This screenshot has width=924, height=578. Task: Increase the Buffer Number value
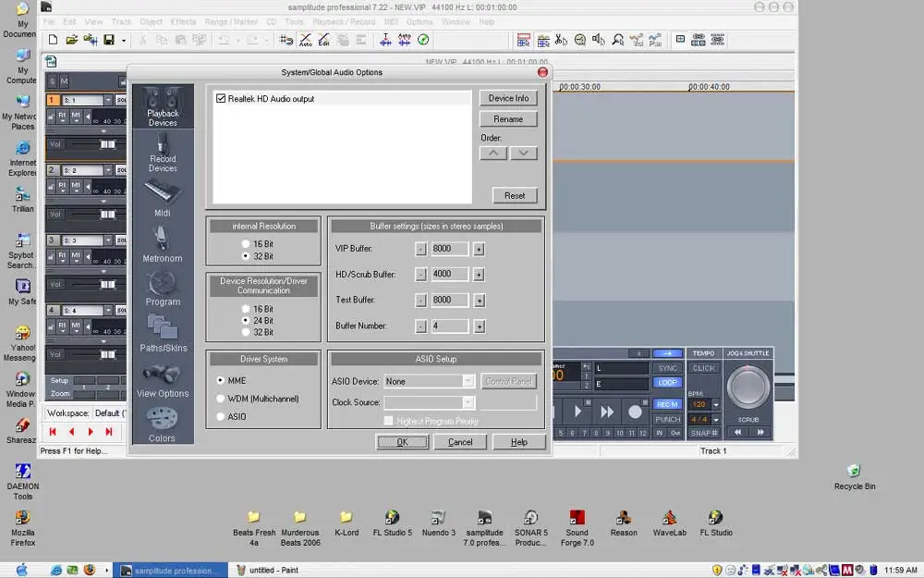click(479, 326)
